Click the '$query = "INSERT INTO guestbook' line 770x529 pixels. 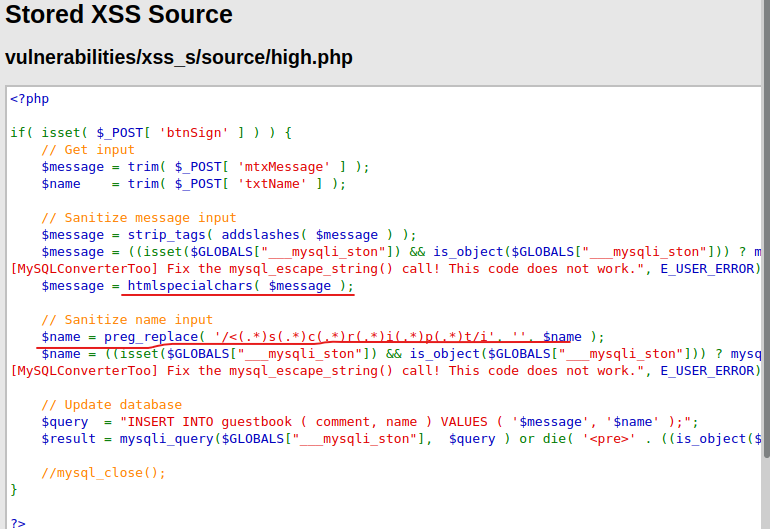coord(370,422)
